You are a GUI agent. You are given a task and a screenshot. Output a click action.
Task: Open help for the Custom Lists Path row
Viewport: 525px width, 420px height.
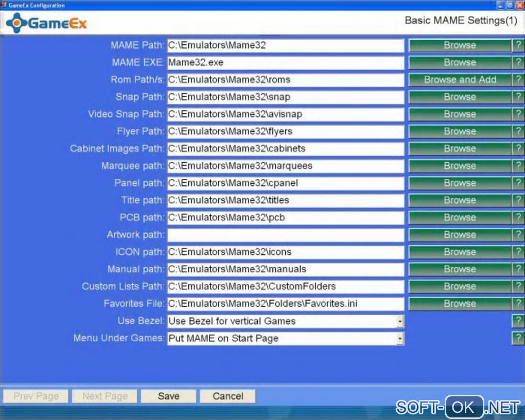coord(518,286)
